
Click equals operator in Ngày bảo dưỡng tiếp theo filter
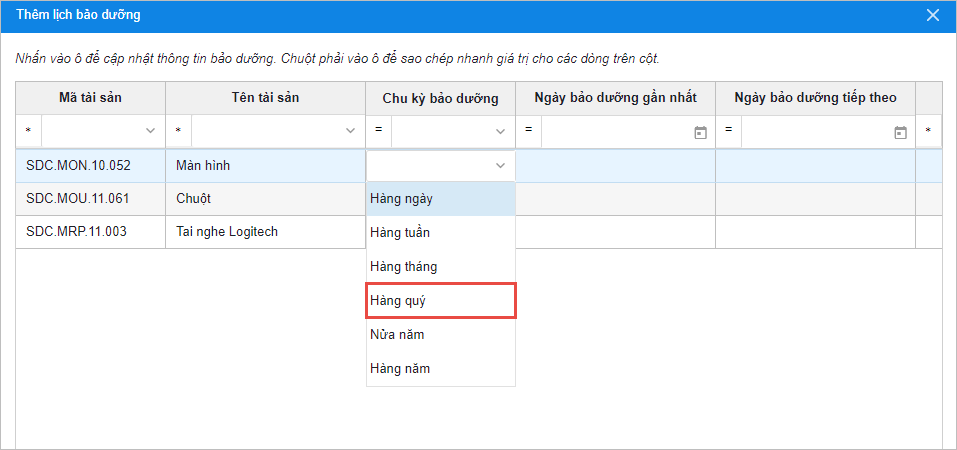[x=728, y=131]
